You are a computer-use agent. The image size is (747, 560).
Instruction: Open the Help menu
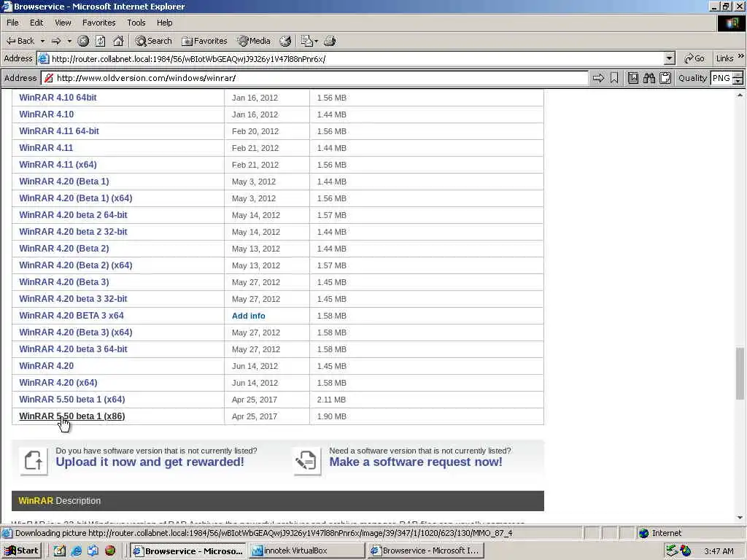tap(164, 23)
